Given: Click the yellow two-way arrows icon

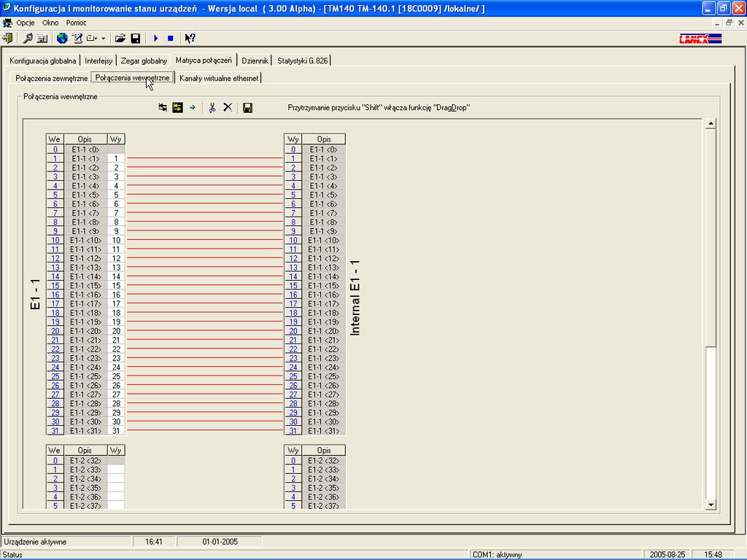Looking at the screenshot, I should 178,108.
